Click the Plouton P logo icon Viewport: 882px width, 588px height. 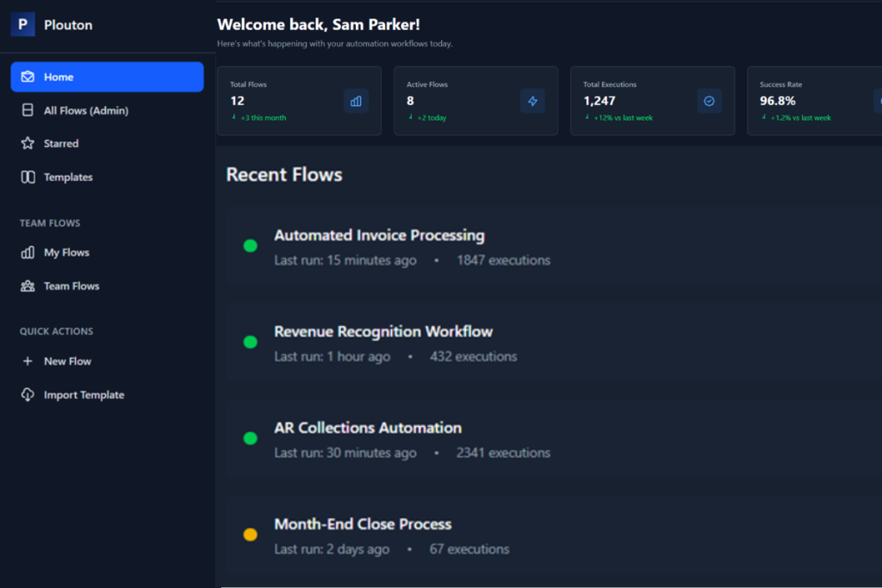[x=23, y=25]
